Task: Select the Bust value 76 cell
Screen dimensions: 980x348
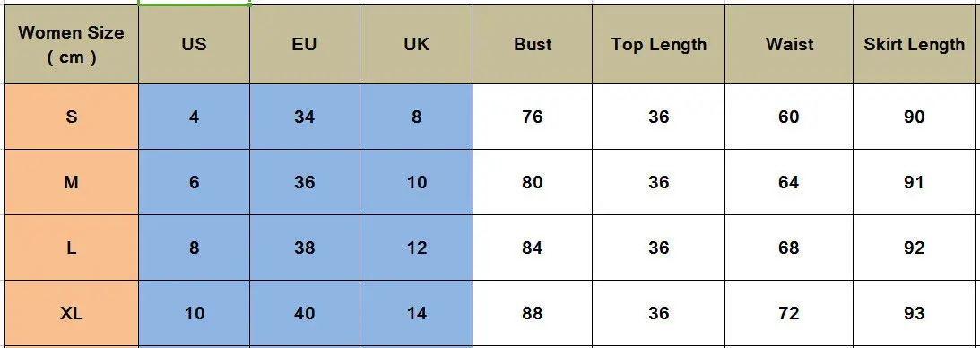Action: [533, 117]
